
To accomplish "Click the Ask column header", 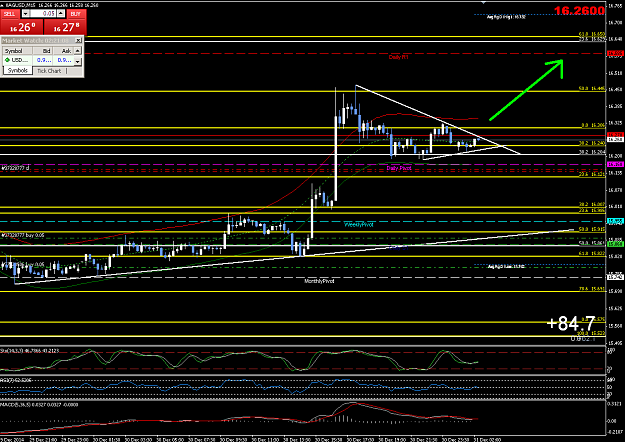I will tap(63, 51).
